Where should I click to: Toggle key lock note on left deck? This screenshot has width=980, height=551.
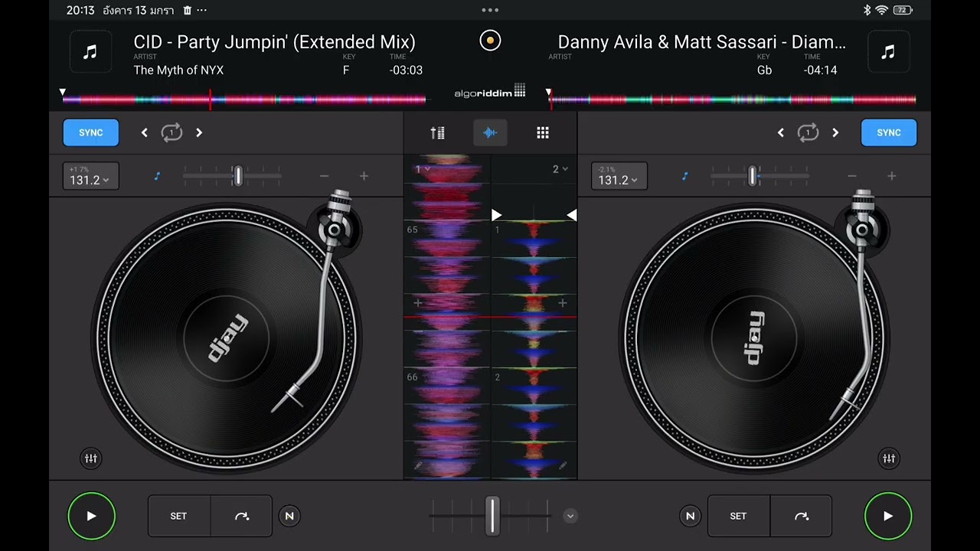click(157, 176)
